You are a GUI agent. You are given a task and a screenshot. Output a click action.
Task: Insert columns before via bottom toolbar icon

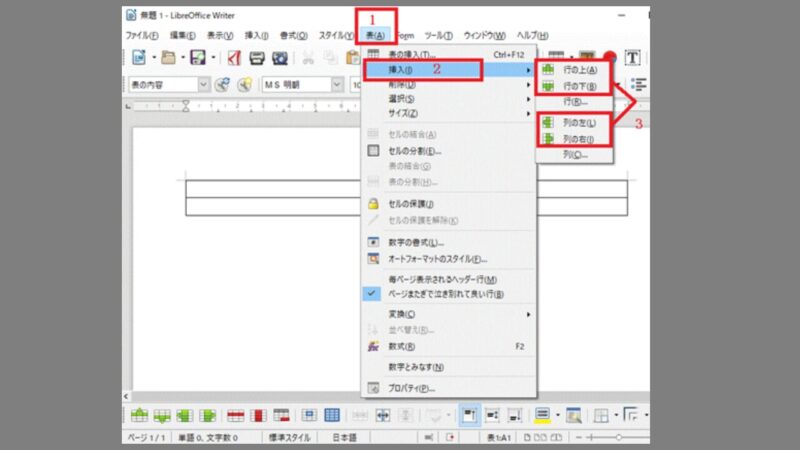click(x=185, y=415)
